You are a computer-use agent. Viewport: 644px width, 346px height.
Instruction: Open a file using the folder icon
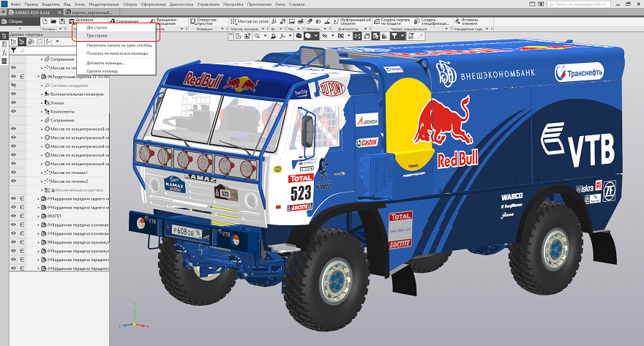(x=54, y=21)
